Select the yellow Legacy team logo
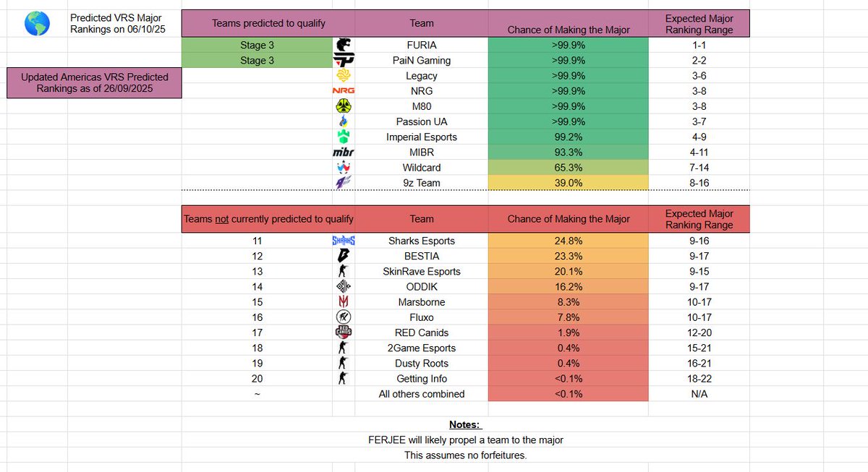Viewport: 868px width, 472px height. point(343,75)
